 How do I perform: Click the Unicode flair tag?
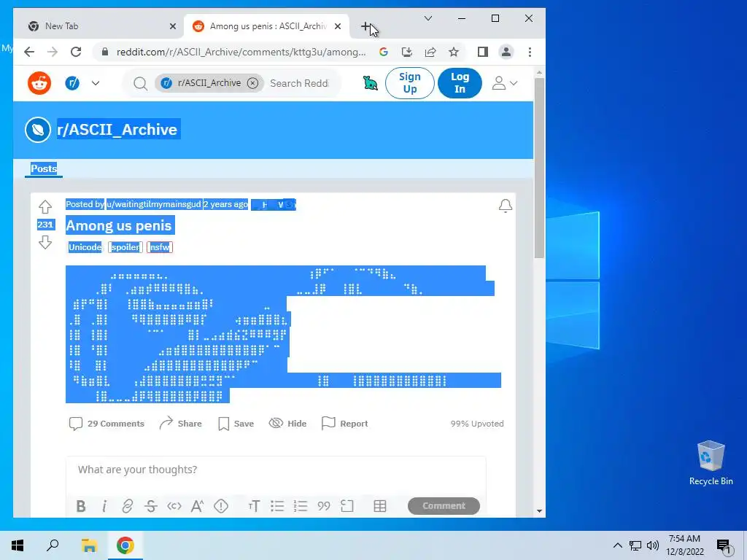(x=85, y=247)
